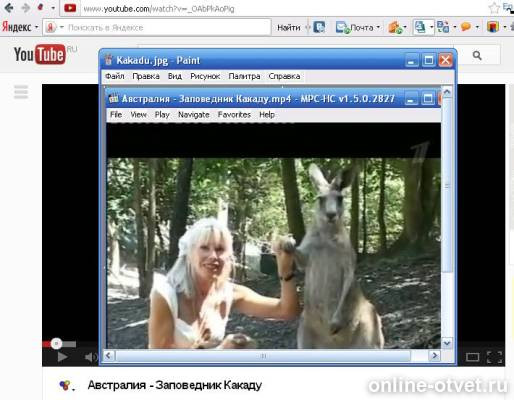Toggle YouTube theater mode
Viewport: 514px width, 400px height.
pos(472,357)
